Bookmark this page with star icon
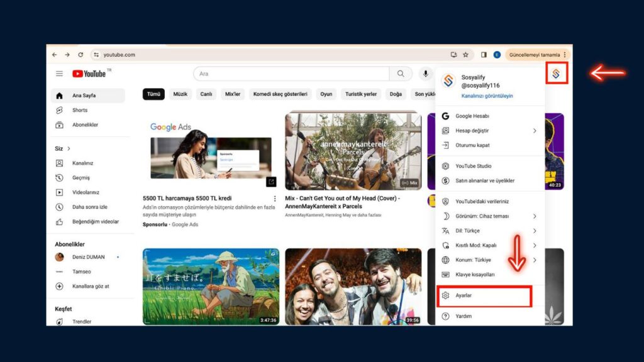 tap(466, 55)
